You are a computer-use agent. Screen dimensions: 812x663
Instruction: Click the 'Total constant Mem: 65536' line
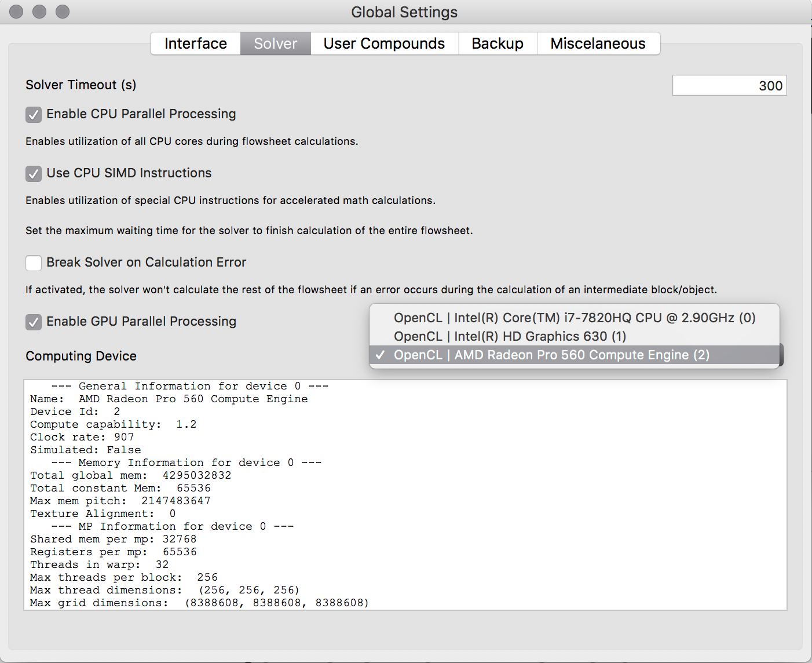[120, 488]
